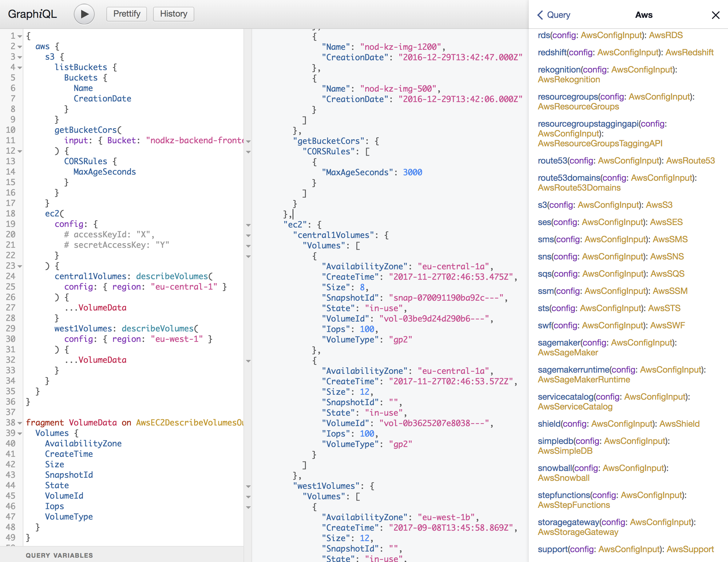
Task: Collapse the result ec2 object fold arrow
Action: point(248,225)
